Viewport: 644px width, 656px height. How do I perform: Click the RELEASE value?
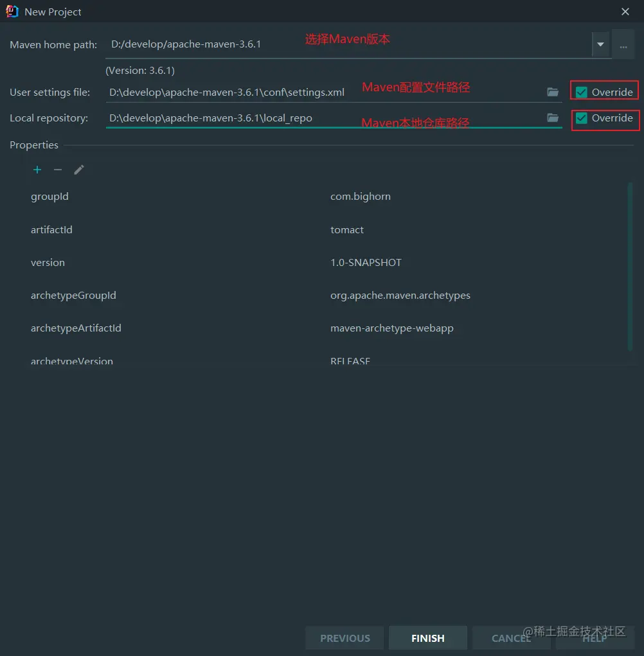(350, 360)
